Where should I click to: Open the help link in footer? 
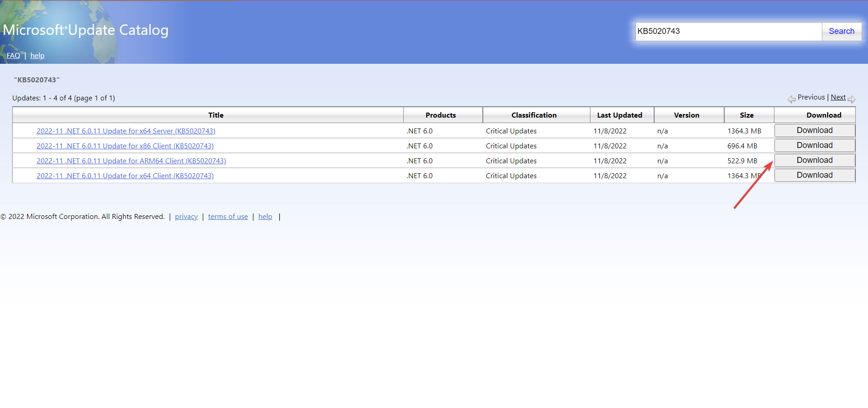pyautogui.click(x=265, y=217)
